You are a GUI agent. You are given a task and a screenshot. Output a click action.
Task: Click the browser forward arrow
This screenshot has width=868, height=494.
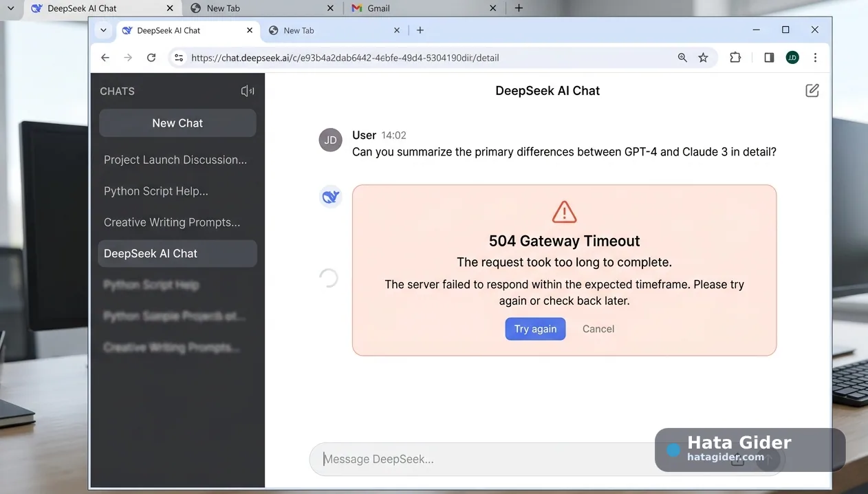coord(128,58)
